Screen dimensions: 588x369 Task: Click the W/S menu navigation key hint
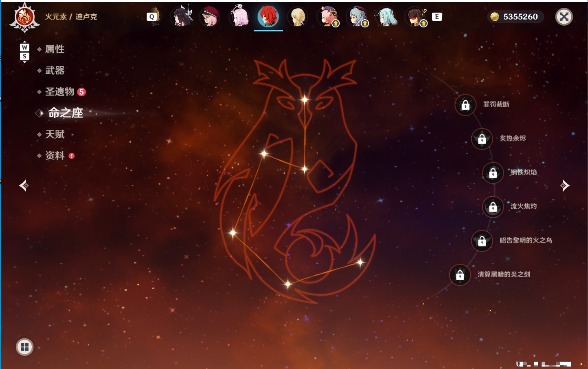(x=24, y=52)
